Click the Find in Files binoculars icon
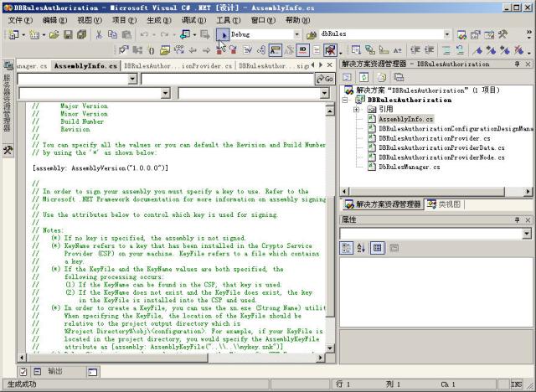Image resolution: width=536 pixels, height=392 pixels. [311, 34]
